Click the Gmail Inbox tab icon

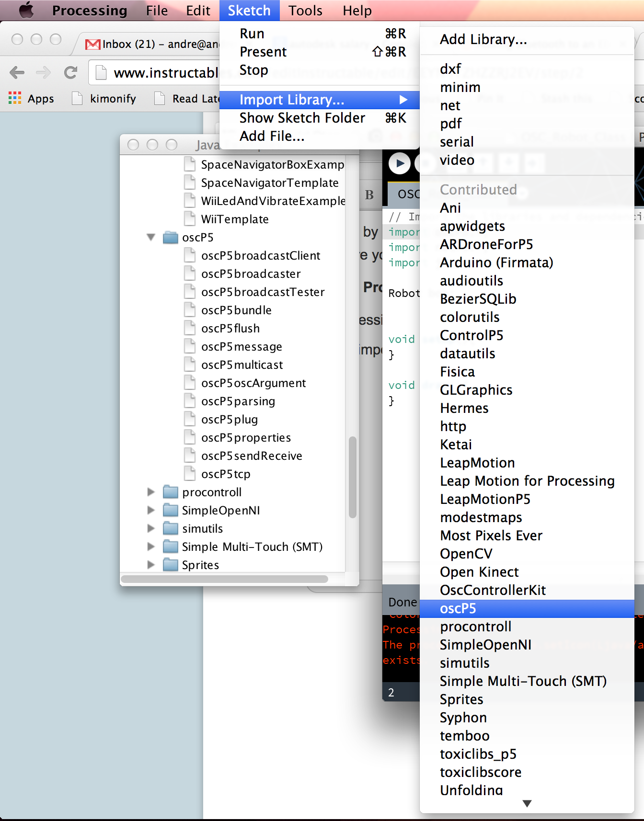point(92,44)
